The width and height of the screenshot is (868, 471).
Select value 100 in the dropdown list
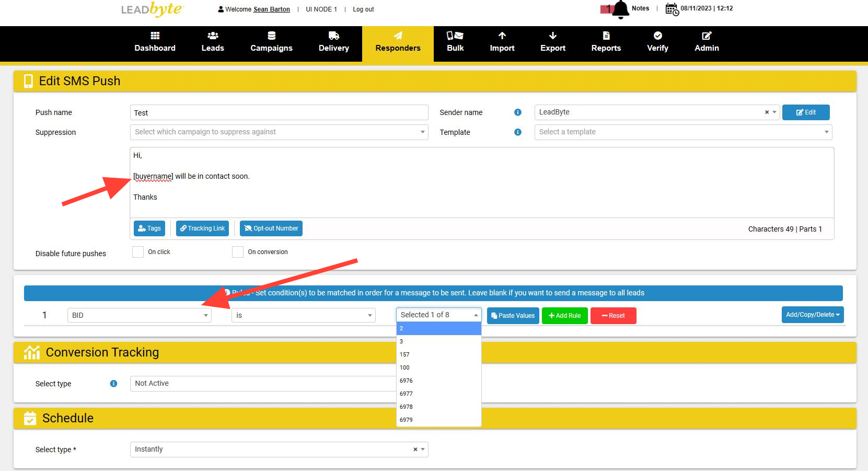coord(439,367)
